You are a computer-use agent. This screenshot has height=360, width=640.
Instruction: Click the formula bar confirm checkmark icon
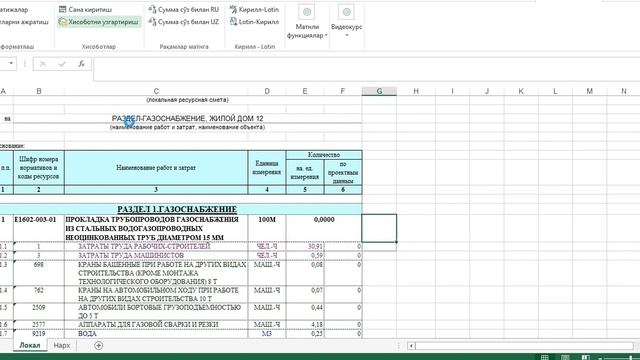click(x=62, y=64)
